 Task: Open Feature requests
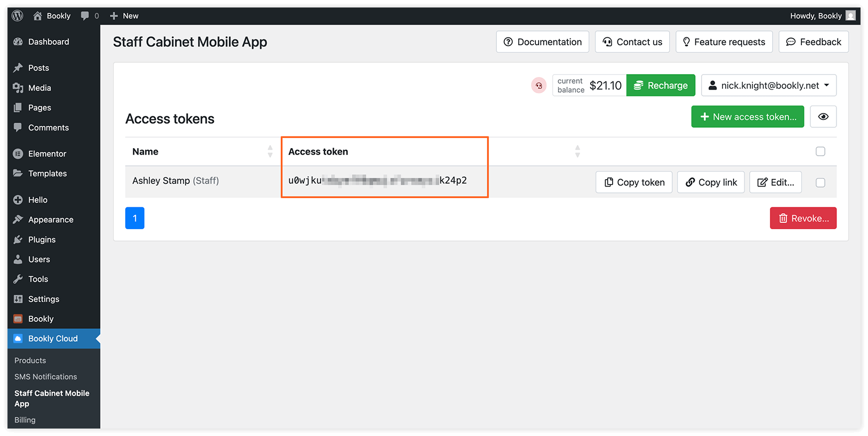[x=724, y=42]
